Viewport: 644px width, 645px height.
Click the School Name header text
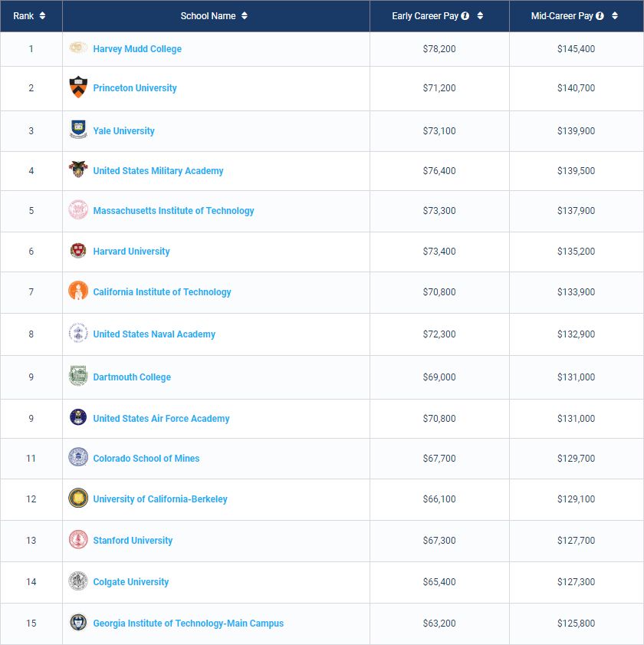(208, 15)
